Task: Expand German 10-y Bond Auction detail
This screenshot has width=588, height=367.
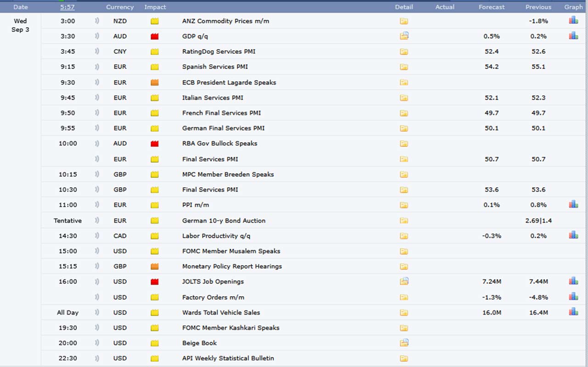Action: tap(404, 221)
